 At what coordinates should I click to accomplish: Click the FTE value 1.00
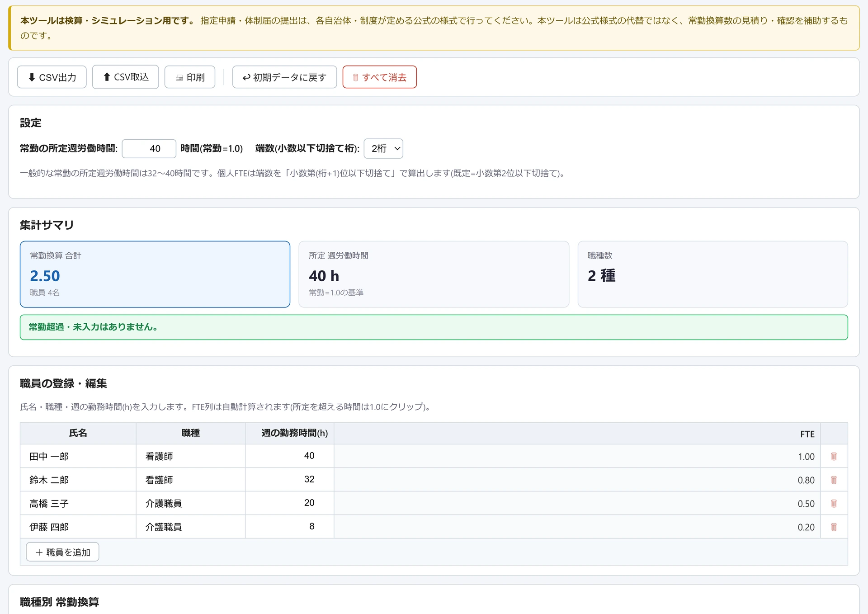coord(806,457)
